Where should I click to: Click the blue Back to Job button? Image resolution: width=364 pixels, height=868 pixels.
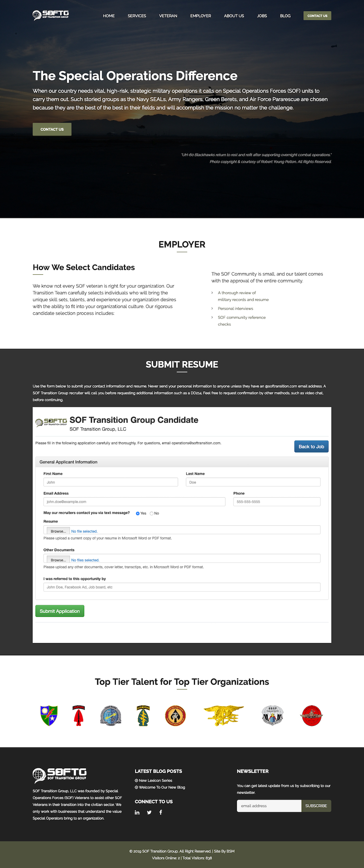[311, 446]
